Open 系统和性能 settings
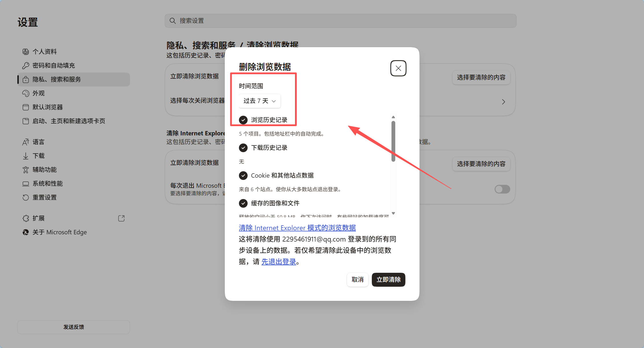The width and height of the screenshot is (644, 348). click(74, 183)
